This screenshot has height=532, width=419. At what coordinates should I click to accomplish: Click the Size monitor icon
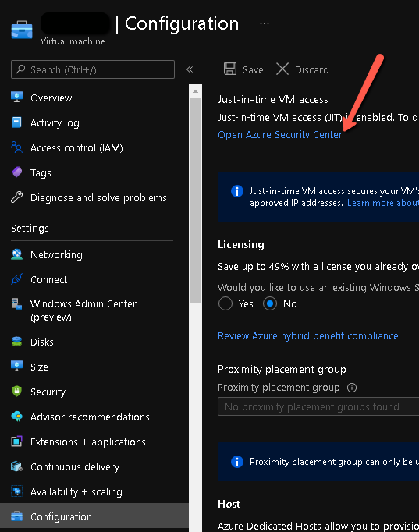[x=16, y=367]
